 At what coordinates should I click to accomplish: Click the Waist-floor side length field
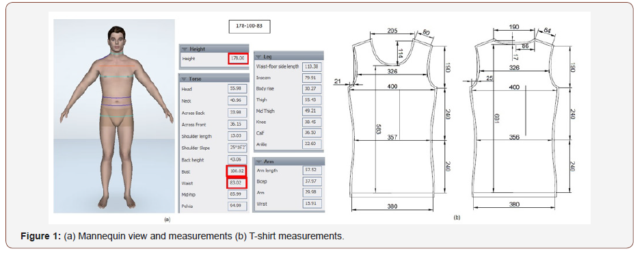point(312,66)
